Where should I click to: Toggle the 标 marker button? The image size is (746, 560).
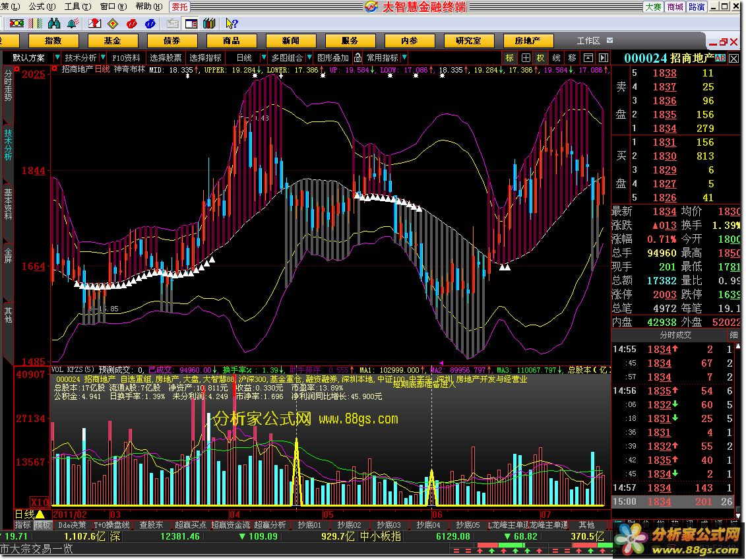[510, 57]
